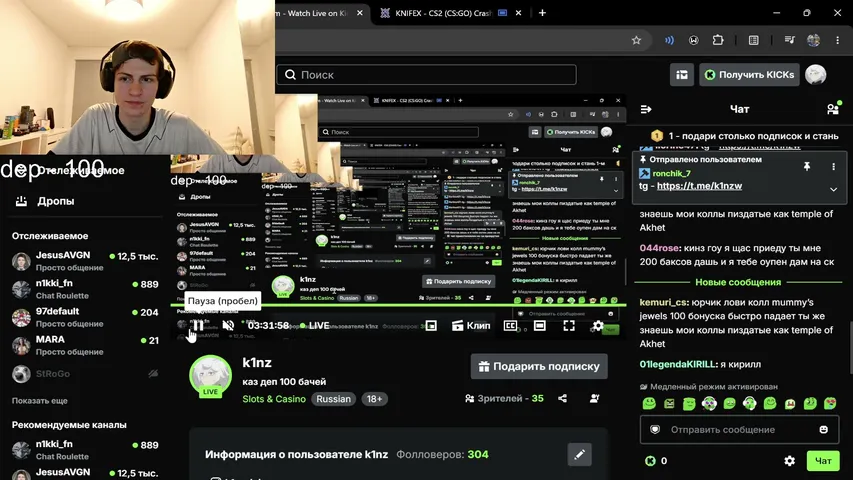853x480 pixels.
Task: Open the user avatar menu in Kick header
Action: pyautogui.click(x=815, y=75)
